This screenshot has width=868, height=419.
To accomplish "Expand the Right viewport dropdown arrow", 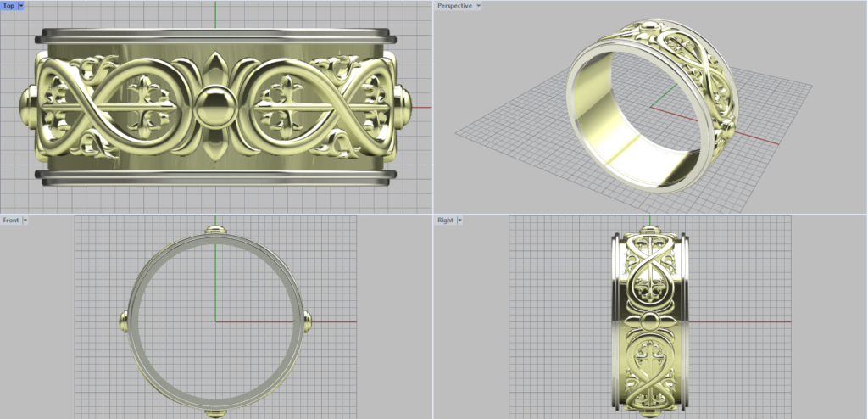I will click(x=459, y=221).
